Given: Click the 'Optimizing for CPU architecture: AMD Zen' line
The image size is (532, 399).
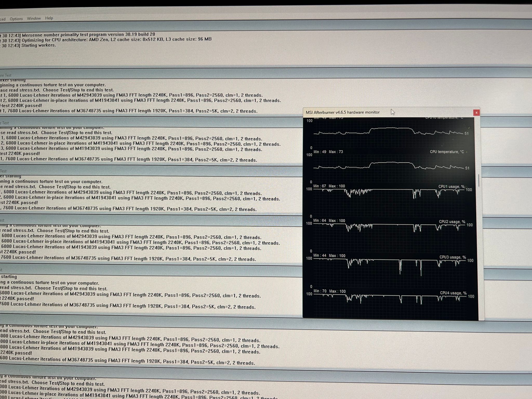Looking at the screenshot, I should coord(106,40).
